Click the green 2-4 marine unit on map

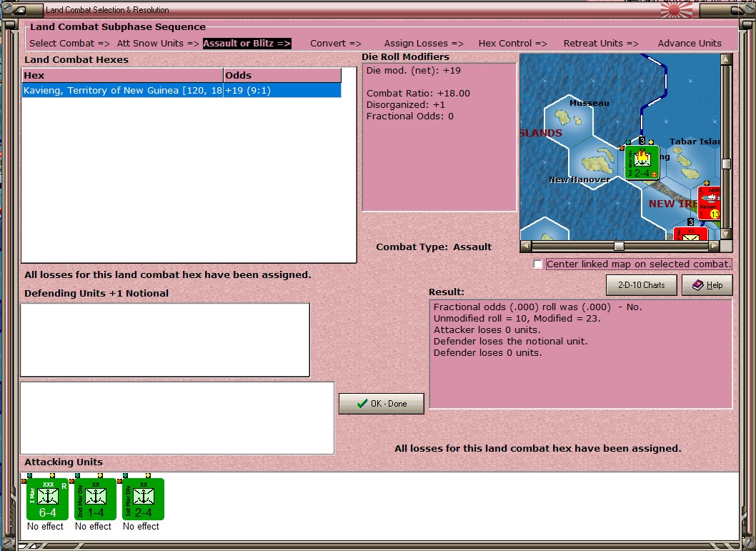pos(642,162)
